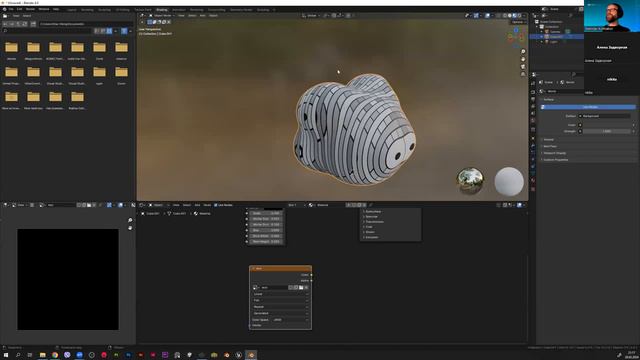Toggle proportional editing in viewport header

[x=348, y=16]
